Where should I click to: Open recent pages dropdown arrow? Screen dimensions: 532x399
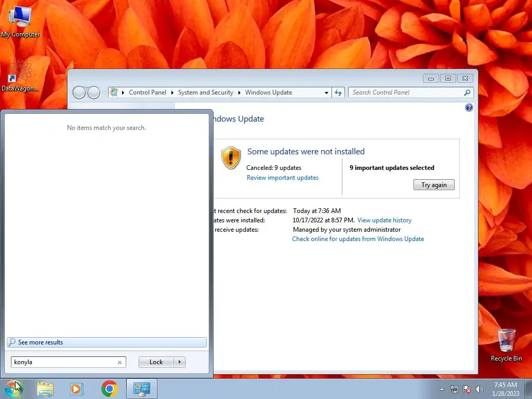pyautogui.click(x=104, y=92)
